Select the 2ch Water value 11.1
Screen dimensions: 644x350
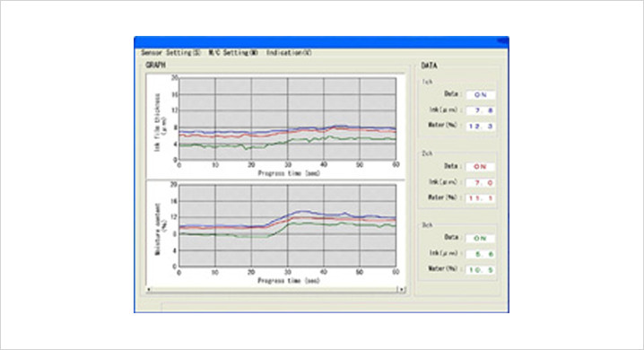pyautogui.click(x=481, y=198)
